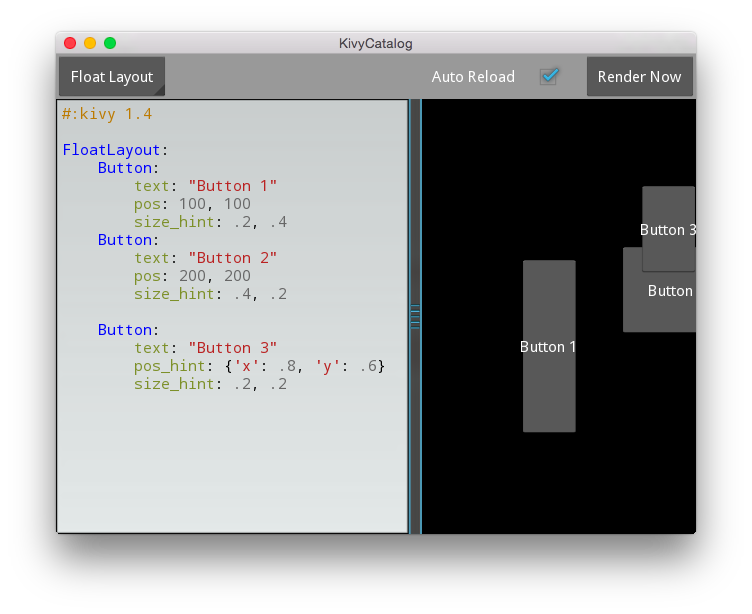
Task: Click the rendered Button 2 behind Button 3
Action: point(659,302)
